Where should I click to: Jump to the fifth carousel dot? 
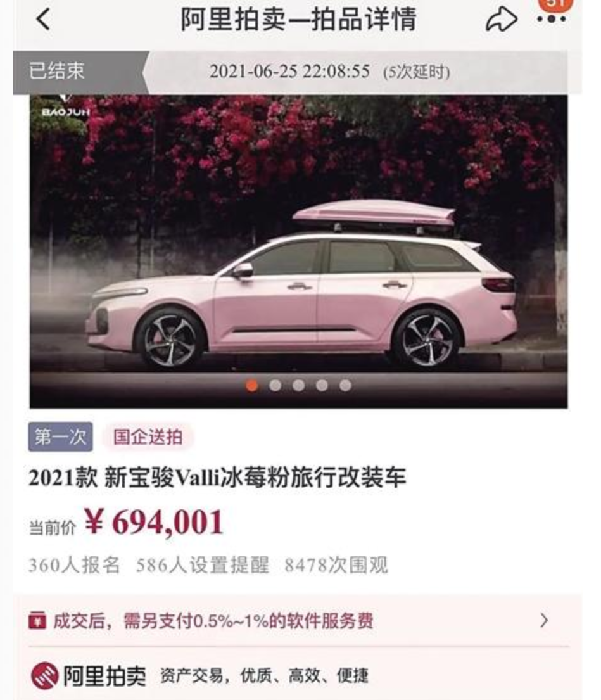click(x=345, y=385)
